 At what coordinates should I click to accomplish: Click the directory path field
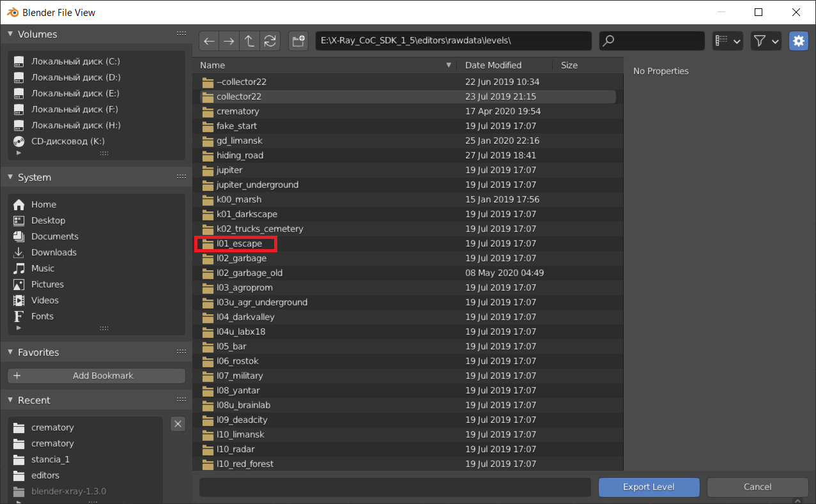tap(454, 41)
